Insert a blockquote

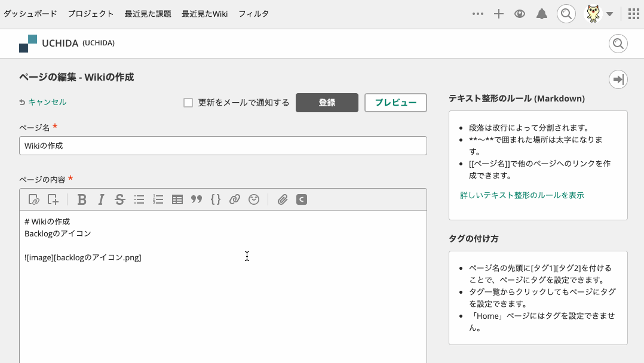(x=197, y=199)
